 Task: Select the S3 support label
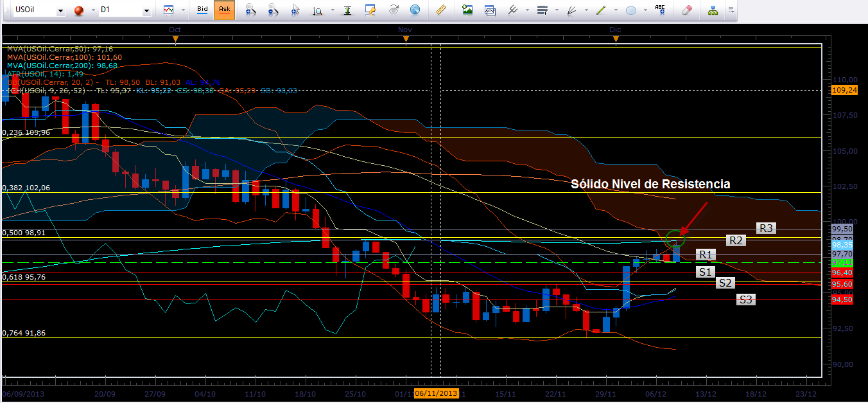[x=745, y=299]
